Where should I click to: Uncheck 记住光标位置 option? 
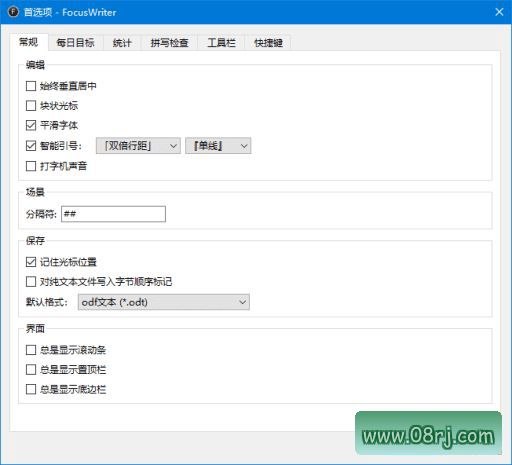[31, 262]
